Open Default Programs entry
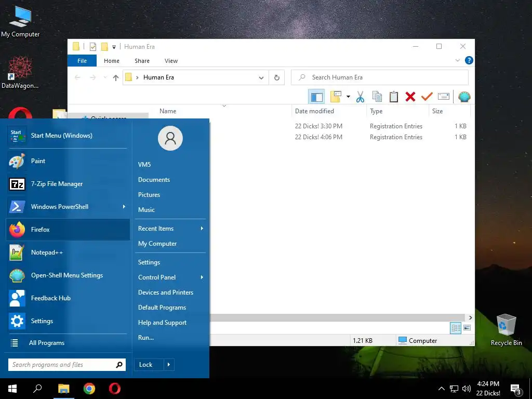This screenshot has height=399, width=532. coord(170,308)
